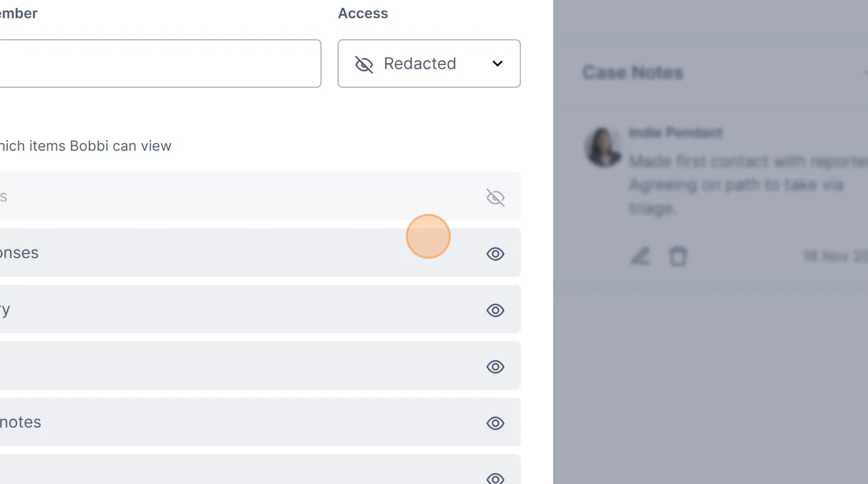Screen dimensions: 868x484
Task: Select the notes row label
Action: 20,422
